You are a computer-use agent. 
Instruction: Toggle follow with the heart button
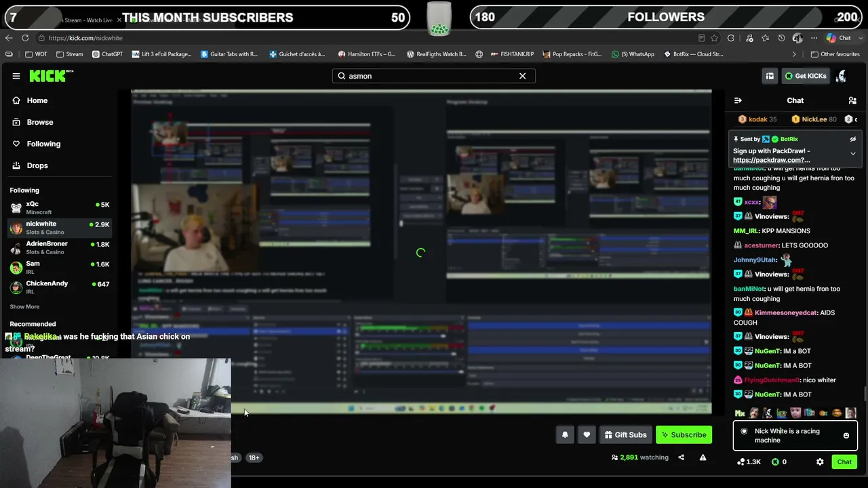(587, 435)
